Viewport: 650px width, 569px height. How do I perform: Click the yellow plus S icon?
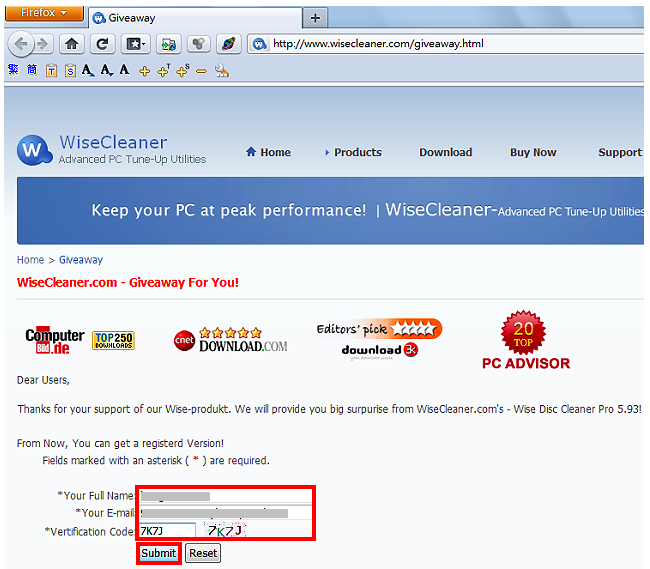183,70
